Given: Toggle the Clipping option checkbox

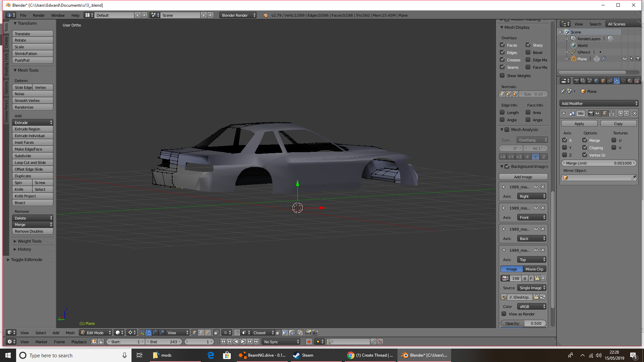Looking at the screenshot, I should coord(585,147).
